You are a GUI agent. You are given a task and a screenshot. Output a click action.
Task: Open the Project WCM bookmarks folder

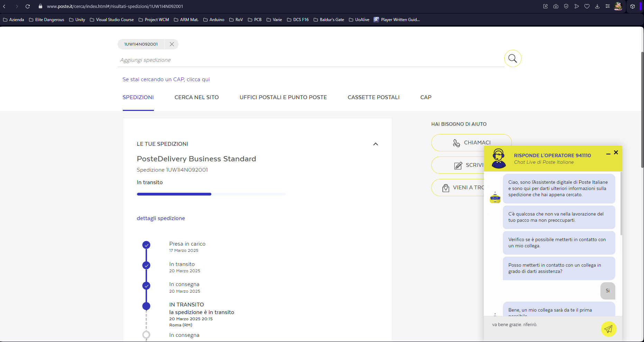coord(154,20)
